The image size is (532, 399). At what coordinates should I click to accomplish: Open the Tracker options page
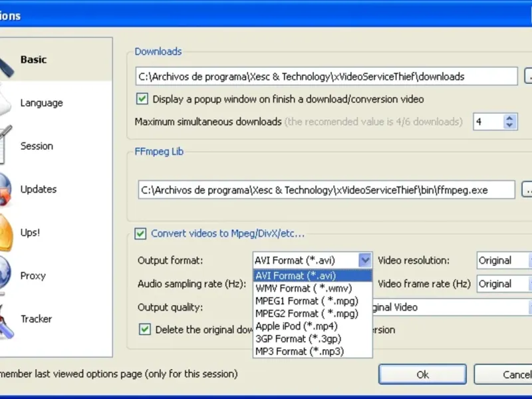point(56,319)
